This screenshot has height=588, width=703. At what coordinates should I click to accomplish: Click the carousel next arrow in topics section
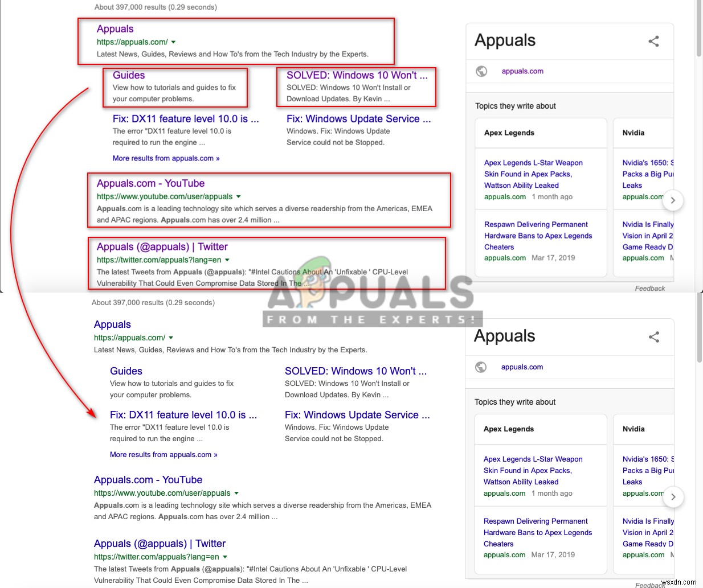pyautogui.click(x=673, y=200)
